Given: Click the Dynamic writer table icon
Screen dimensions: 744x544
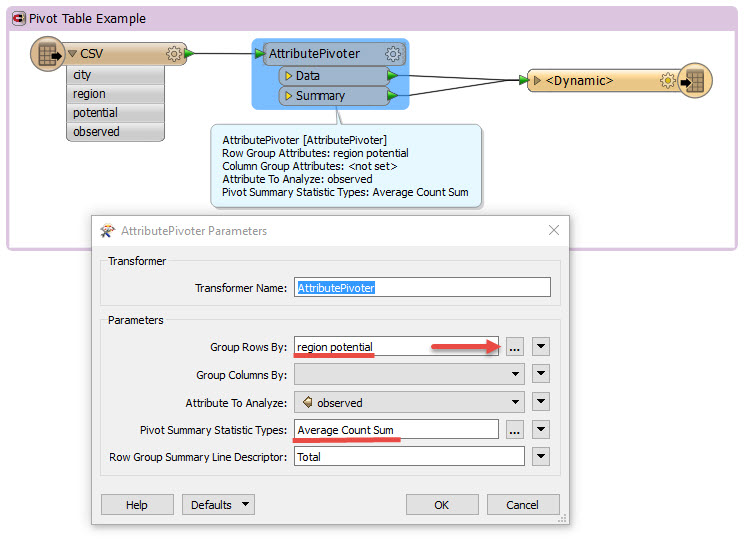Looking at the screenshot, I should 695,81.
